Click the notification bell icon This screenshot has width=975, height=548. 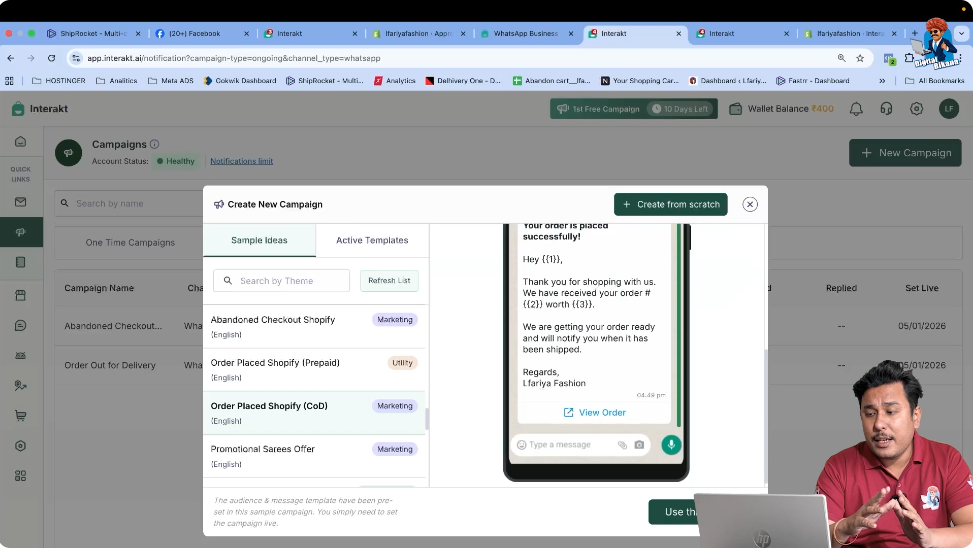856,109
